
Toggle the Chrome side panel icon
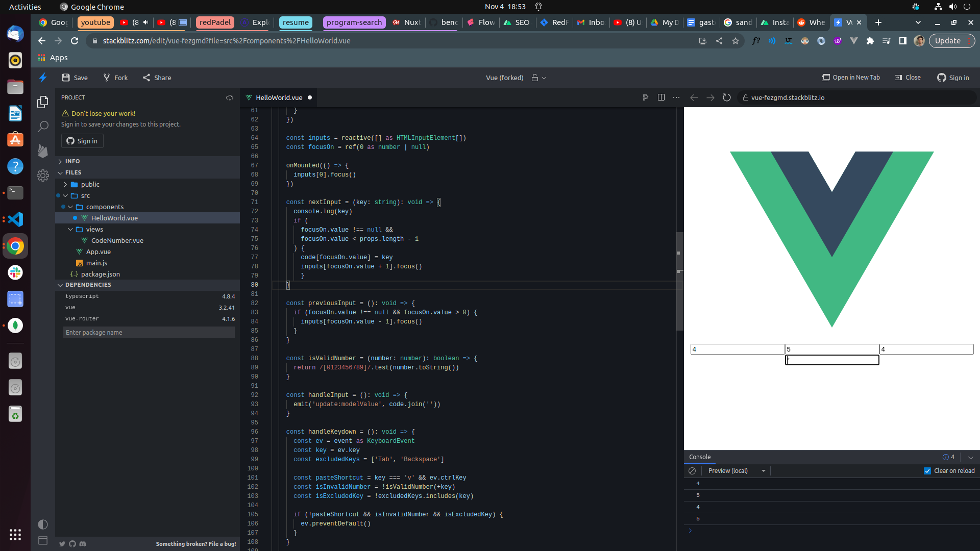pos(903,41)
